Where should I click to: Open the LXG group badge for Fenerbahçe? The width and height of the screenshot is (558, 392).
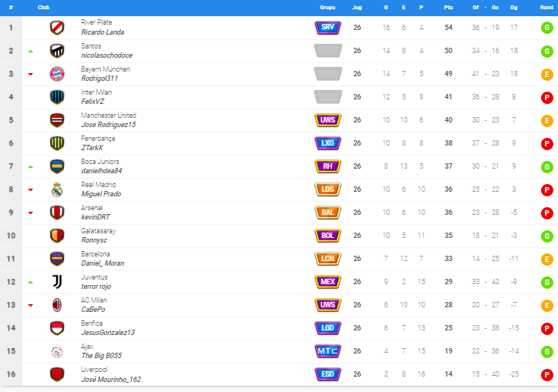coord(328,143)
